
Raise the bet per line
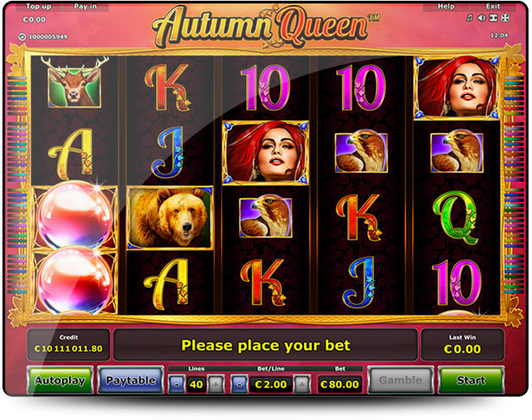301,385
